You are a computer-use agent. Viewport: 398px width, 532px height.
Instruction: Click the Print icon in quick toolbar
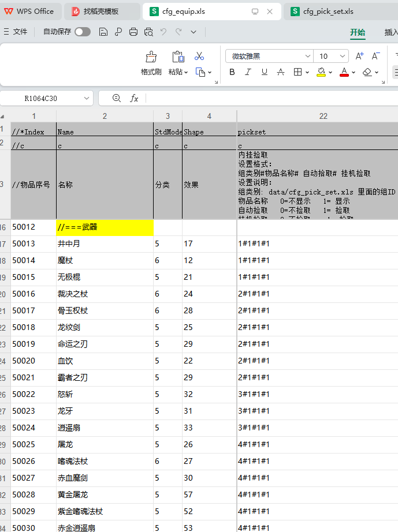click(x=133, y=32)
